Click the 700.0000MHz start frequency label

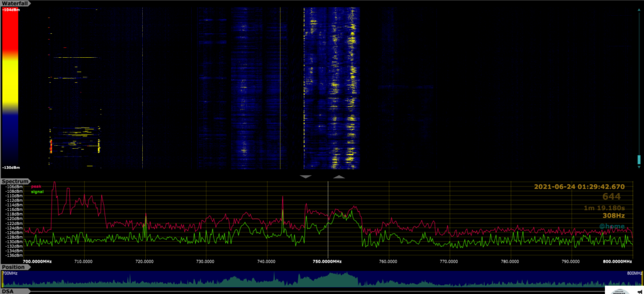click(37, 261)
